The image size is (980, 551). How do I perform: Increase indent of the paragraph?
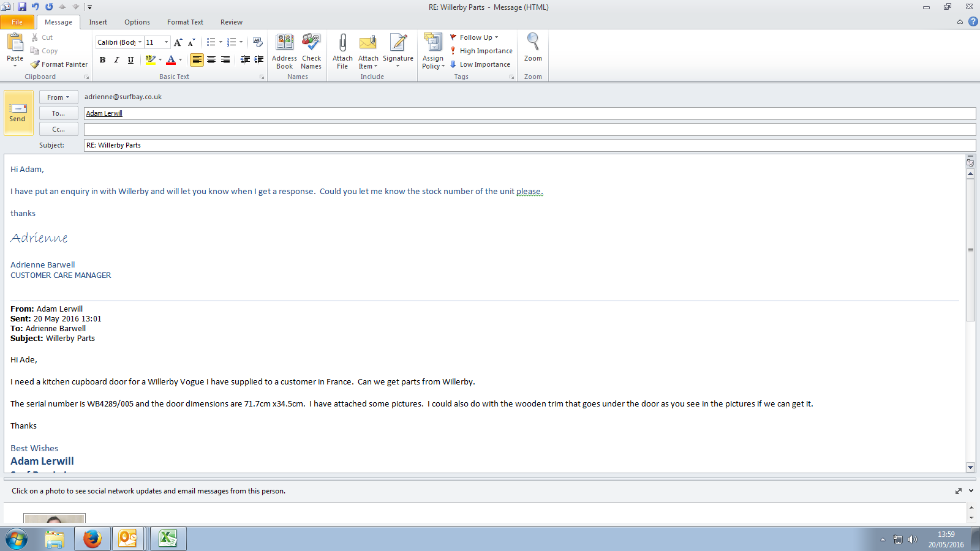point(259,60)
